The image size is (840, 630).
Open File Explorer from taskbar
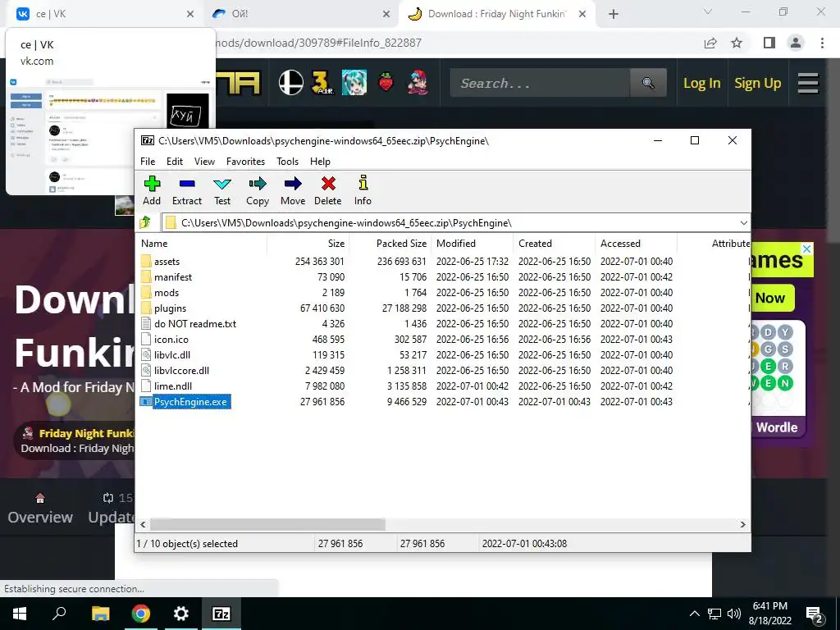point(100,614)
